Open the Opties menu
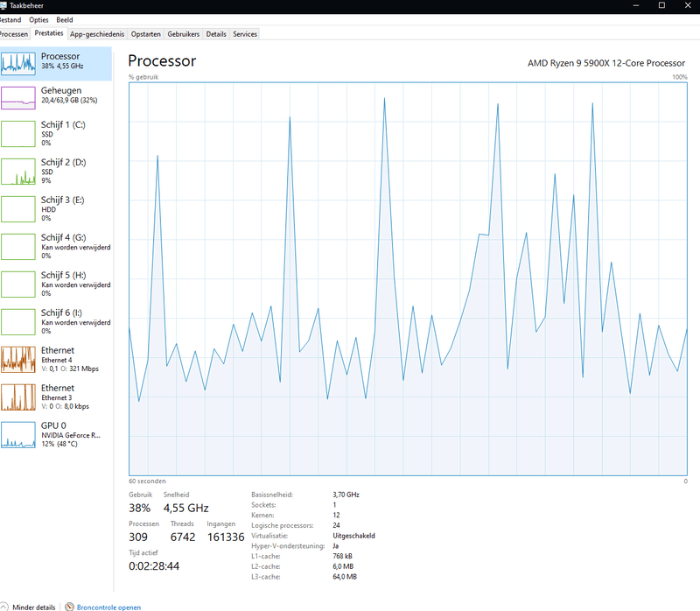The image size is (700, 611). [x=38, y=19]
